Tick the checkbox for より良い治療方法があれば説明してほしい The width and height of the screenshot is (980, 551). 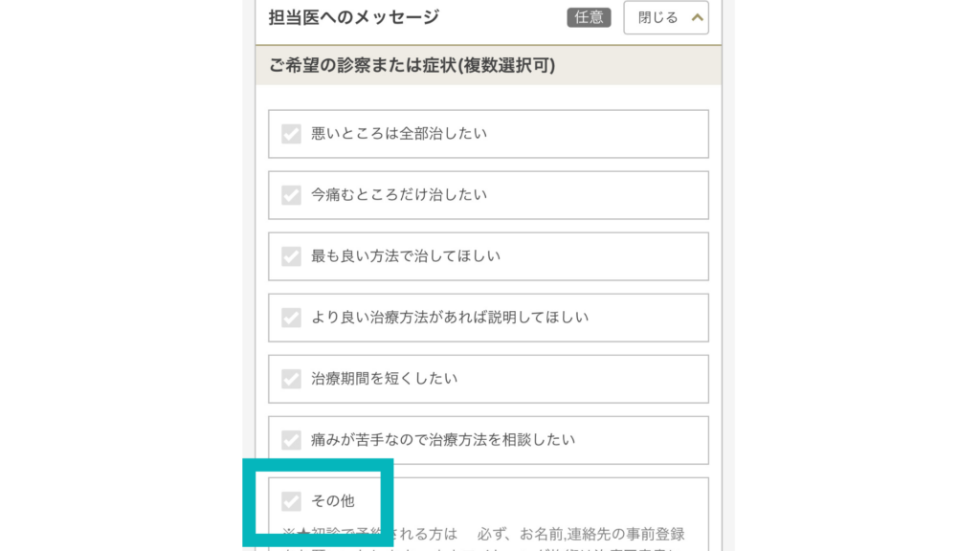click(291, 318)
